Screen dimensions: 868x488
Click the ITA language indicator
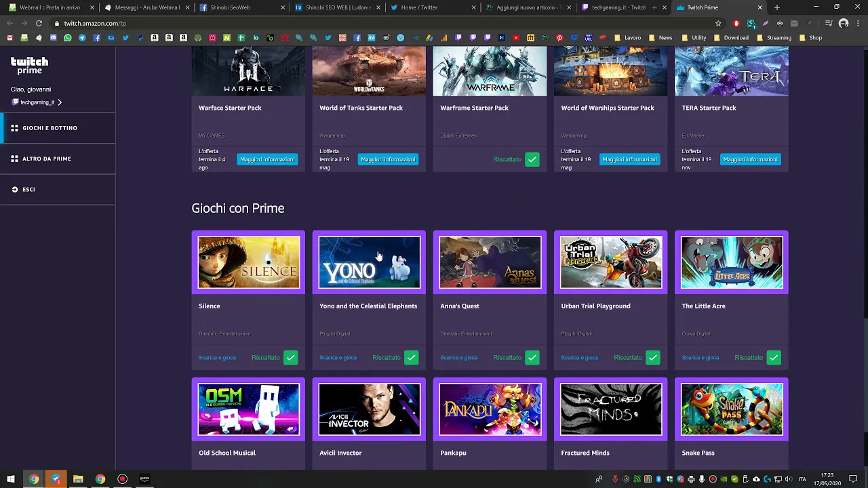[x=802, y=479]
